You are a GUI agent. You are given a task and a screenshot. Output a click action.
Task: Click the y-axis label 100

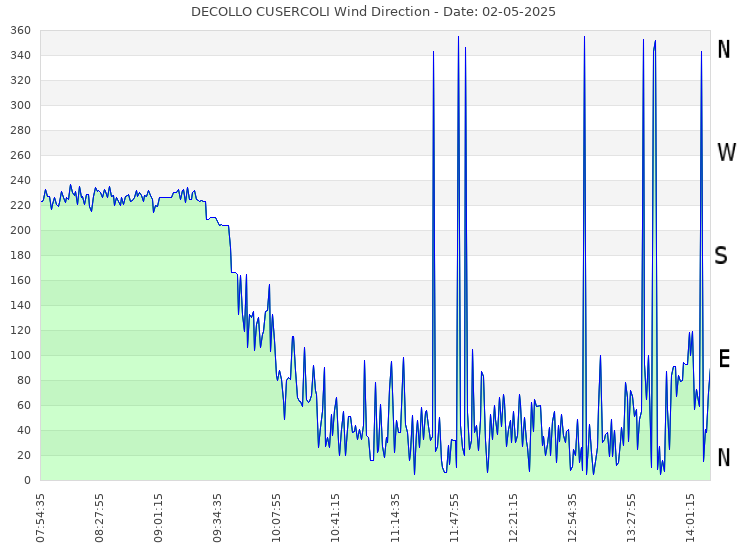[x=21, y=355]
